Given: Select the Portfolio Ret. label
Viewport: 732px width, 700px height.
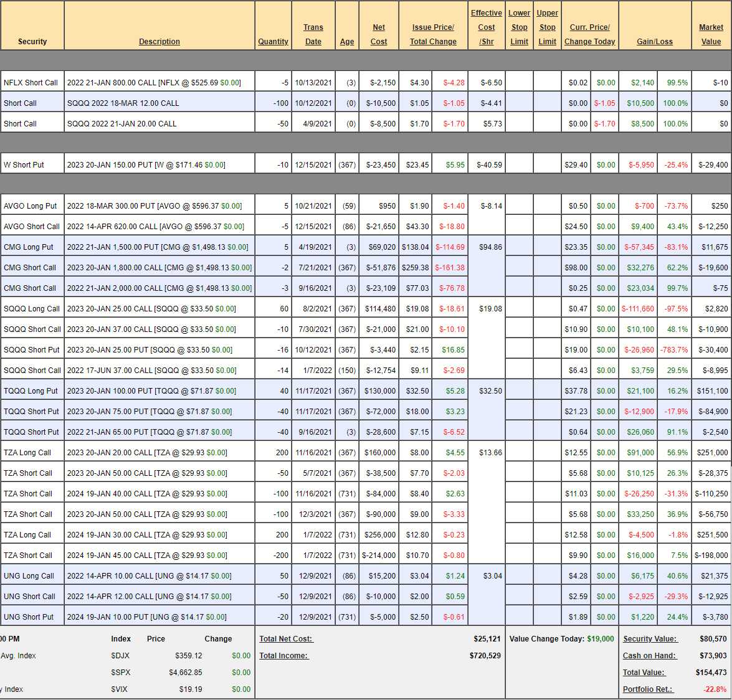Looking at the screenshot, I should 647,689.
